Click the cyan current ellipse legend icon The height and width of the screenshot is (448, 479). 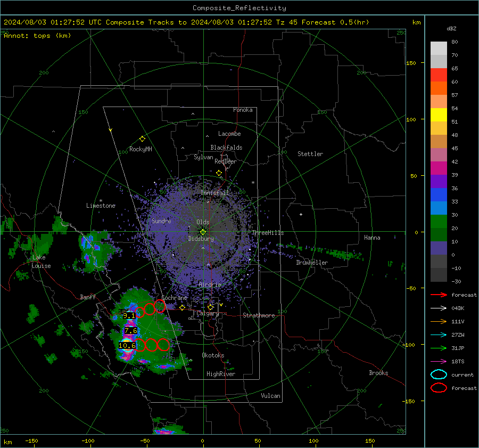click(x=439, y=374)
